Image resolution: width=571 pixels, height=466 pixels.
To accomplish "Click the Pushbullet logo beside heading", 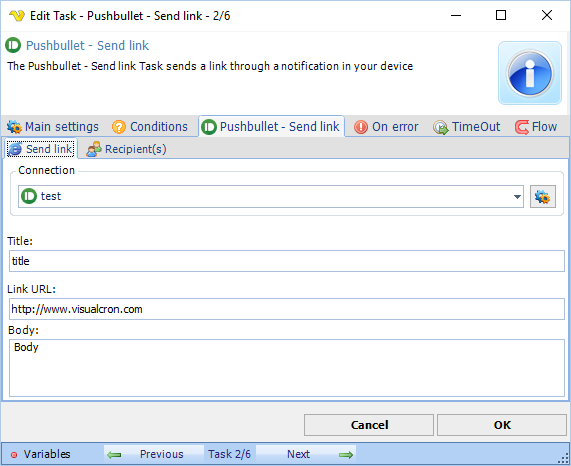I will pyautogui.click(x=13, y=46).
